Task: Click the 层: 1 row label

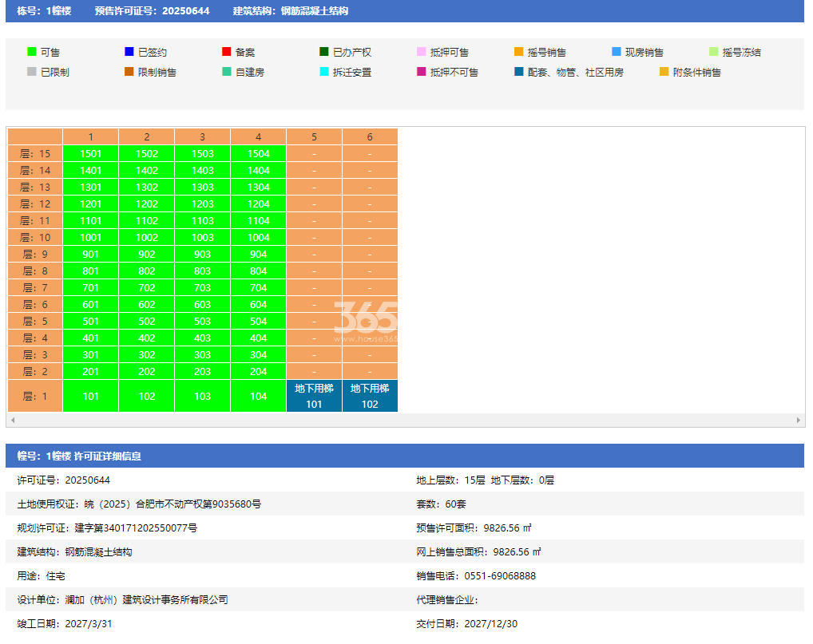Action: pyautogui.click(x=35, y=396)
